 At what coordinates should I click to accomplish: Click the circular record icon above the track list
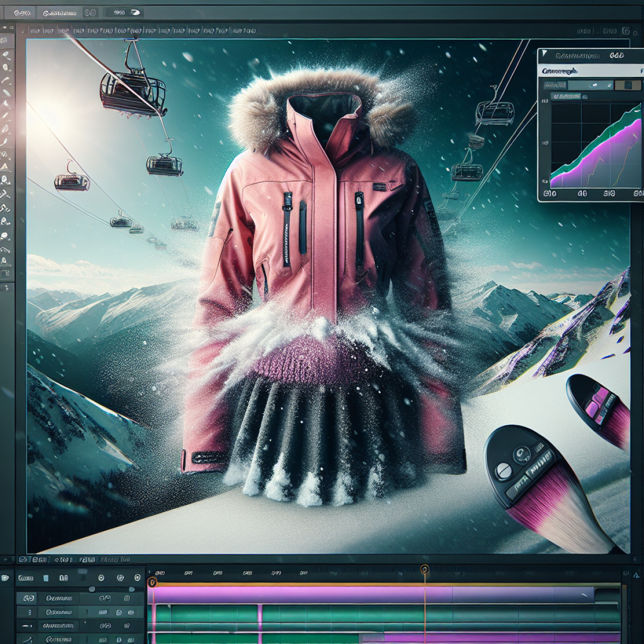pos(120,578)
